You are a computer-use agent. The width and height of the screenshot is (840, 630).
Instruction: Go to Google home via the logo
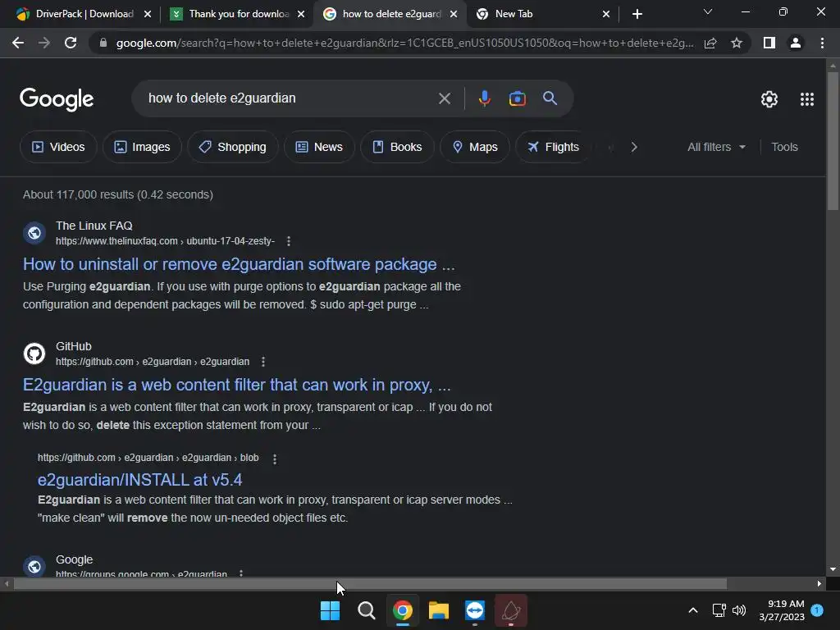pyautogui.click(x=57, y=99)
